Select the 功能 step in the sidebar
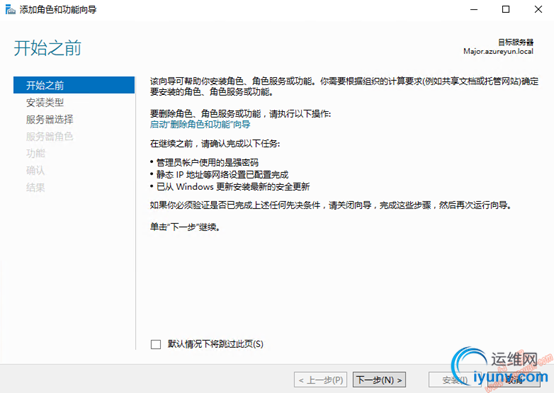This screenshot has height=393, width=554. pyautogui.click(x=35, y=153)
